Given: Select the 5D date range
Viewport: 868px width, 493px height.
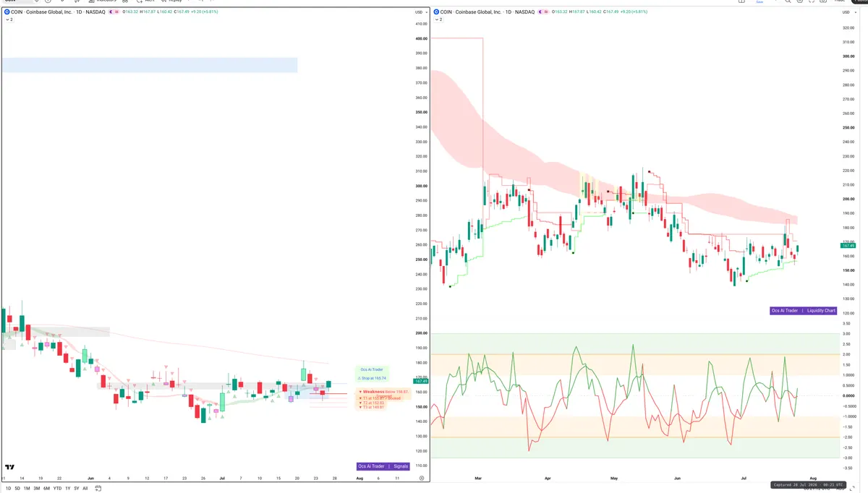Looking at the screenshot, I should coord(17,489).
